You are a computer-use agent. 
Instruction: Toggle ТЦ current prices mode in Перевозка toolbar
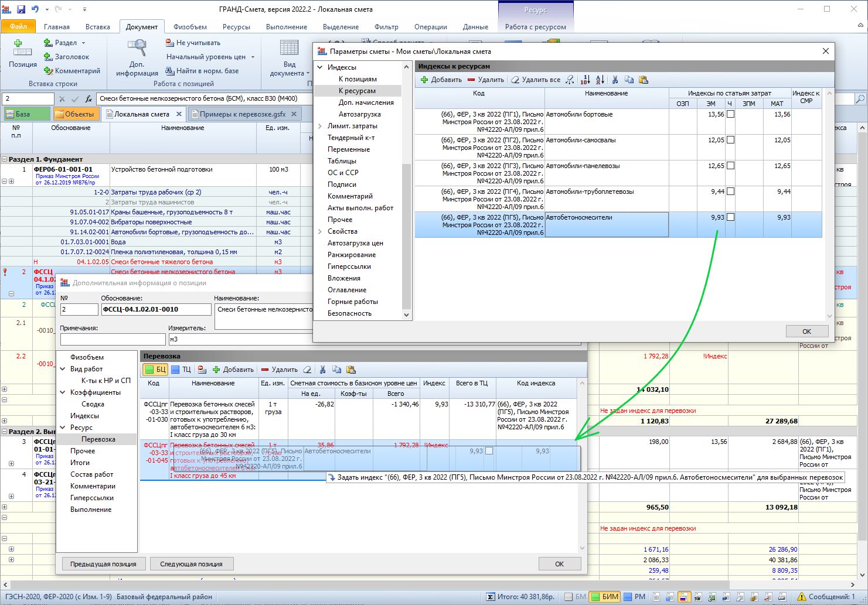pyautogui.click(x=181, y=370)
